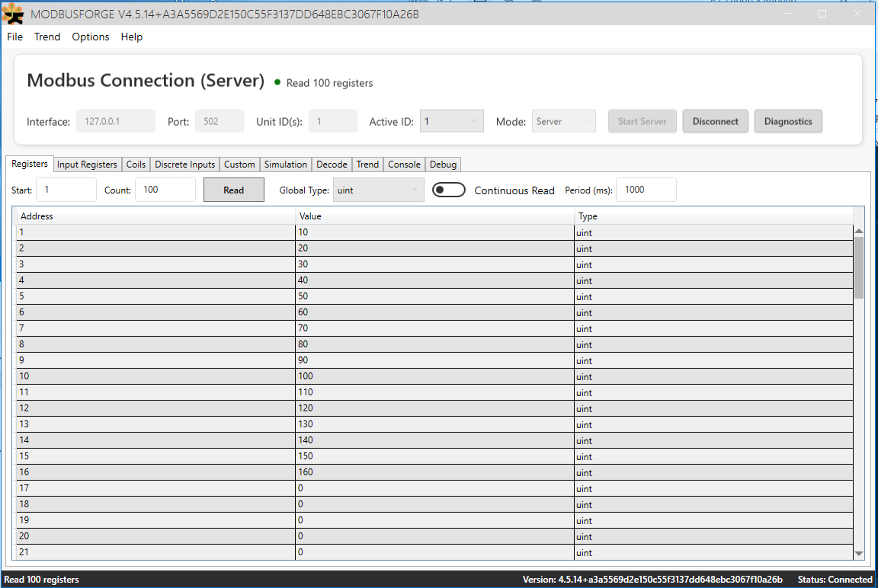This screenshot has width=878, height=588.
Task: Click the Start Server button
Action: pyautogui.click(x=642, y=121)
